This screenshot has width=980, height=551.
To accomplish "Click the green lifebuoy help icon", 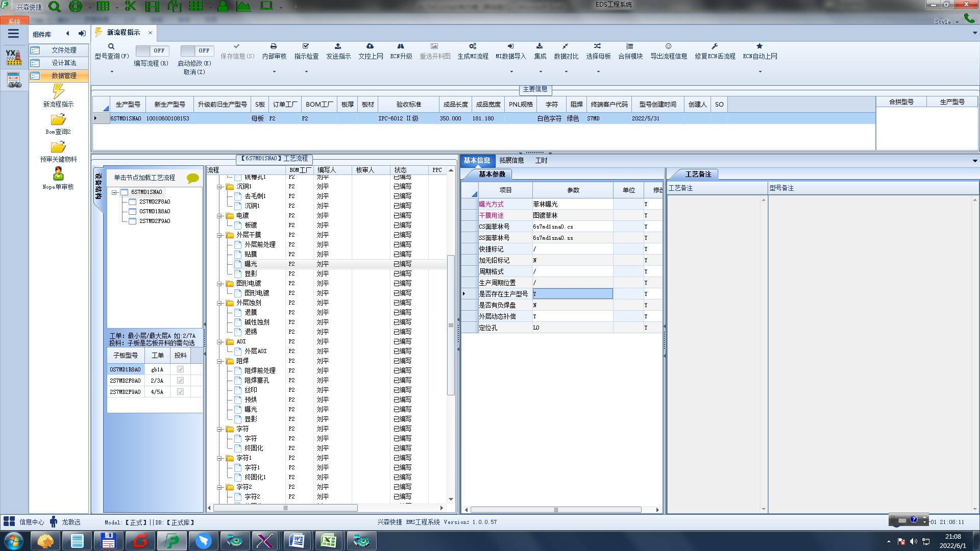I will [76, 6].
